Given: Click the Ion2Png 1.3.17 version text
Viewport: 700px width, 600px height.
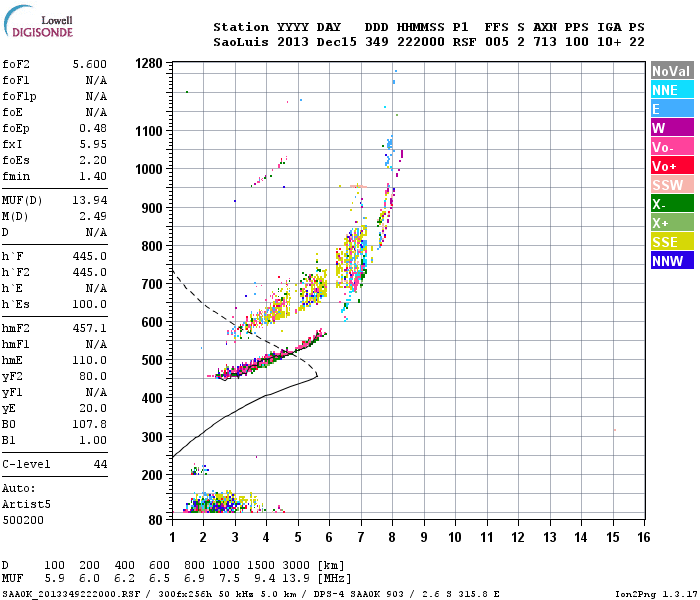Looking at the screenshot, I should pos(656,594).
